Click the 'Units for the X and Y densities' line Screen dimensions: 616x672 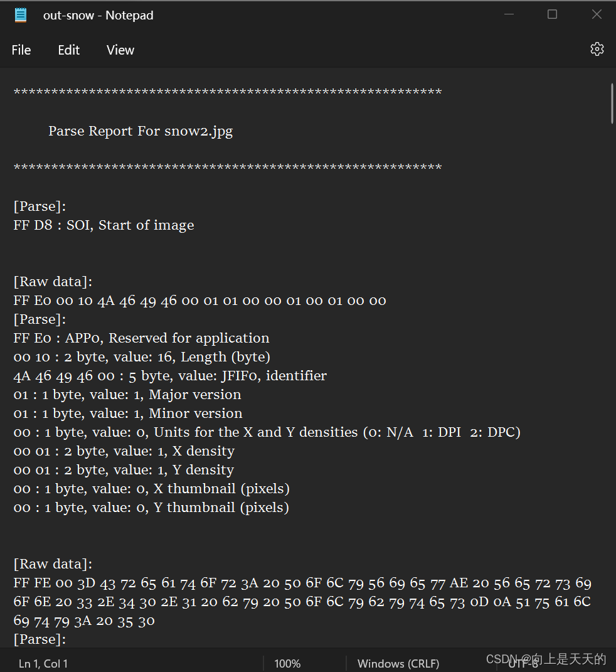267,432
